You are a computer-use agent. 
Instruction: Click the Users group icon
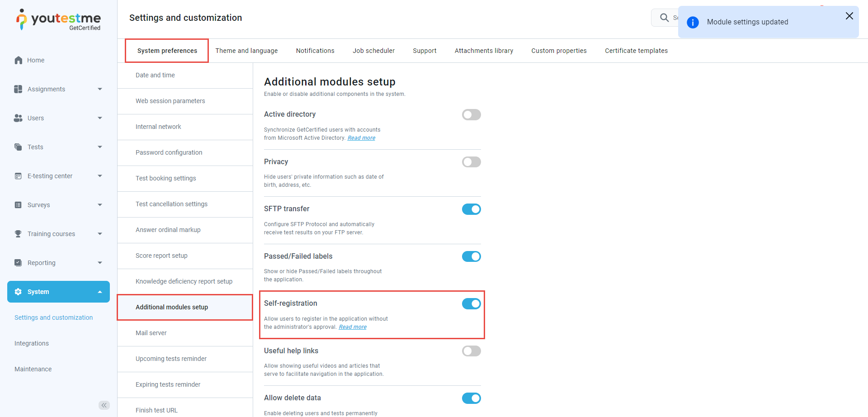click(18, 118)
